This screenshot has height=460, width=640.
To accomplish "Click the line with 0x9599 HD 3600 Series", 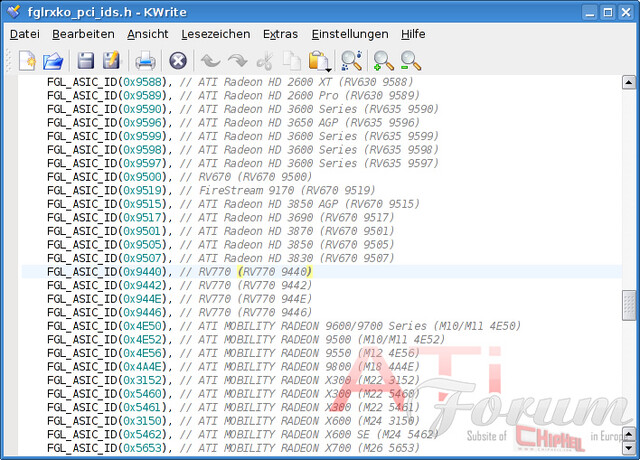I will coord(243,136).
